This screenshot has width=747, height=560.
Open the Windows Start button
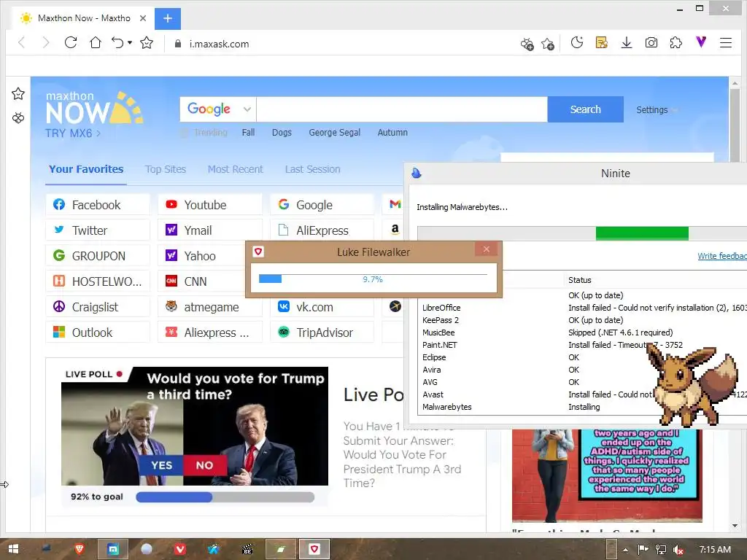coord(13,549)
